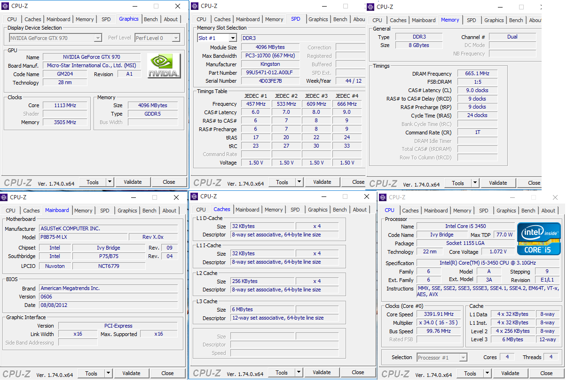
Task: Click processor name Intel Core i5 3450
Action: pyautogui.click(x=465, y=226)
